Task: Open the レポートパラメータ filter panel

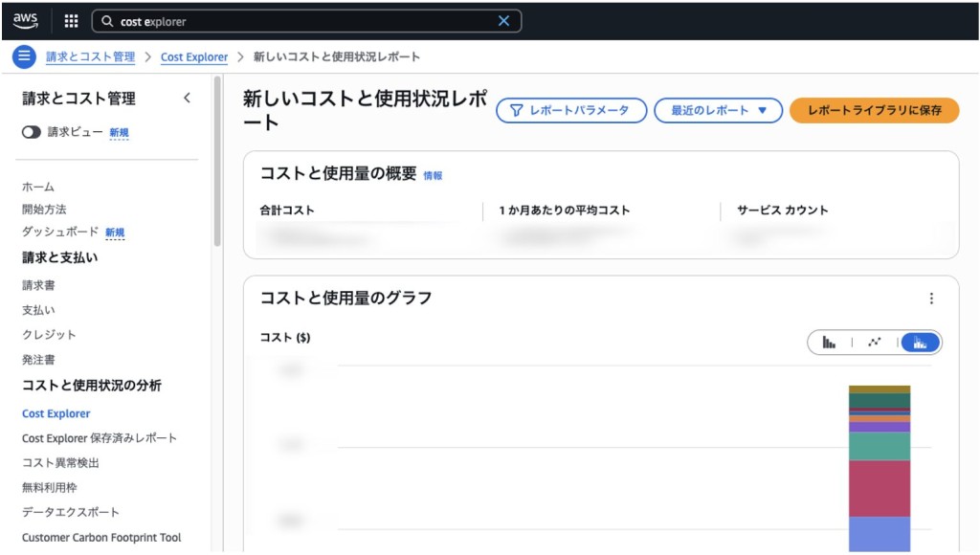Action: tap(569, 110)
